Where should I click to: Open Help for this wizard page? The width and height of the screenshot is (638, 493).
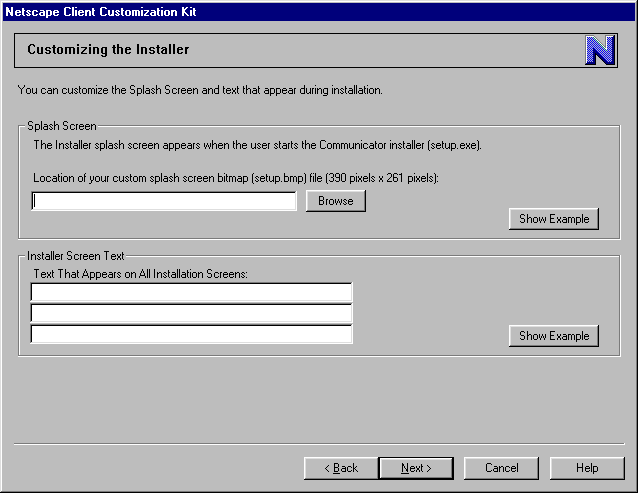587,468
